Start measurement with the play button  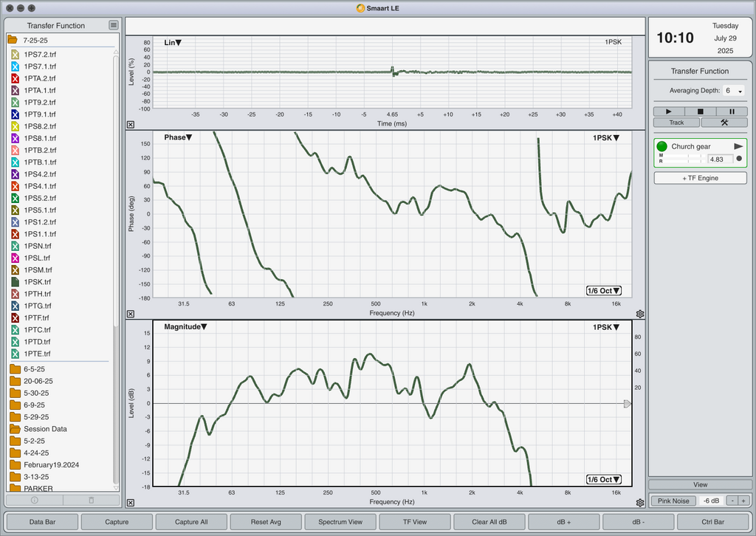pyautogui.click(x=669, y=111)
